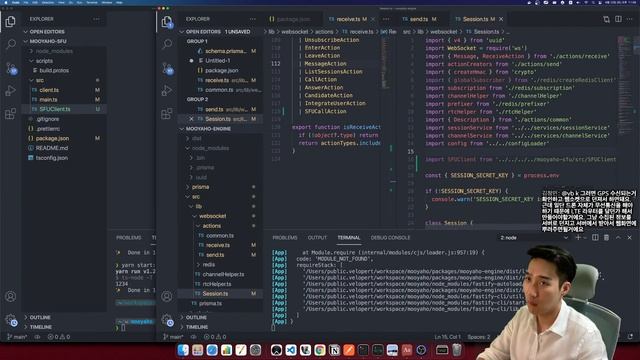640x360 pixels.
Task: Split the terminal panel
Action: (595, 238)
